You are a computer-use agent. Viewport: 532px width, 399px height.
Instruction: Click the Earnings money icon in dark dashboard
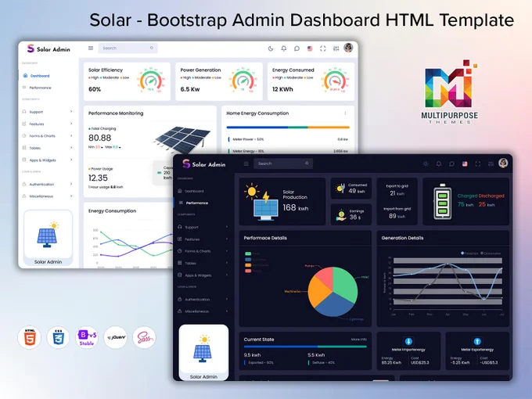pos(341,215)
